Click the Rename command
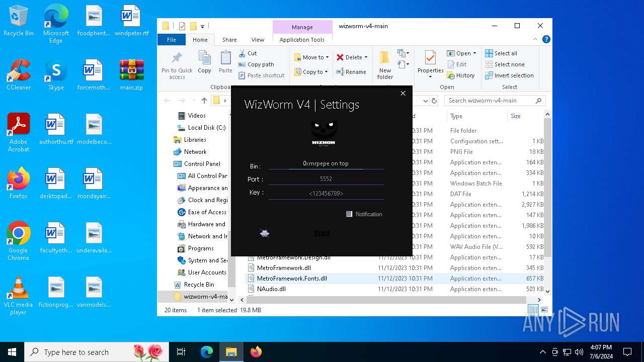This screenshot has width=644, height=362. click(x=351, y=72)
